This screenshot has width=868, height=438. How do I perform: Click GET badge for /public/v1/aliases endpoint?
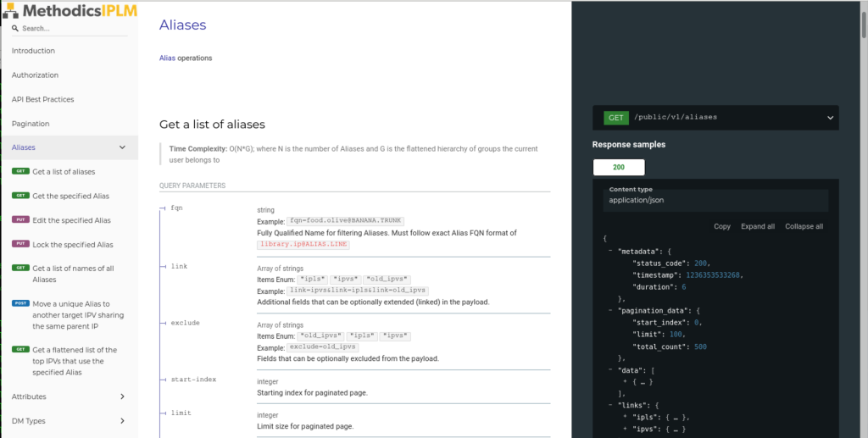pyautogui.click(x=615, y=118)
